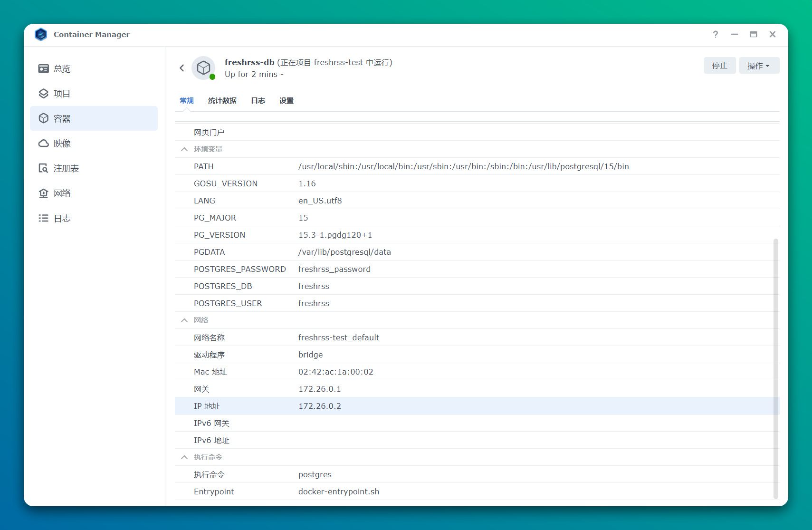Switch to the 日志 tab
Image resolution: width=812 pixels, height=530 pixels.
258,101
